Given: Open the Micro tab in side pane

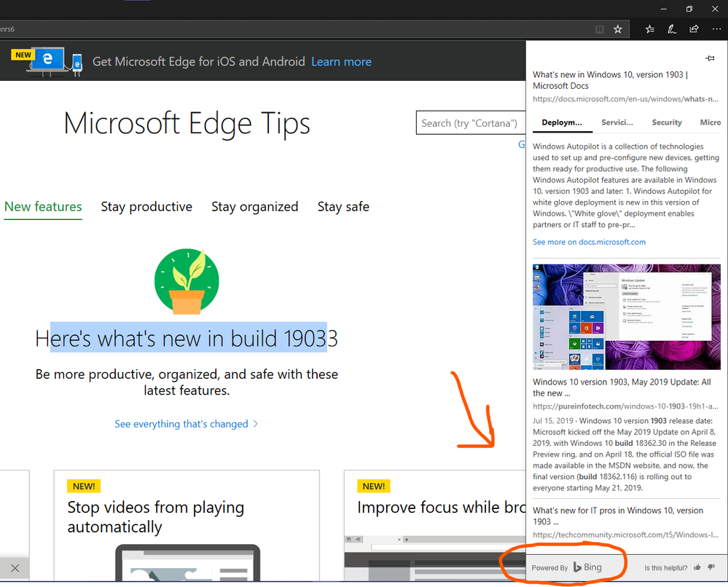Looking at the screenshot, I should pyautogui.click(x=711, y=122).
